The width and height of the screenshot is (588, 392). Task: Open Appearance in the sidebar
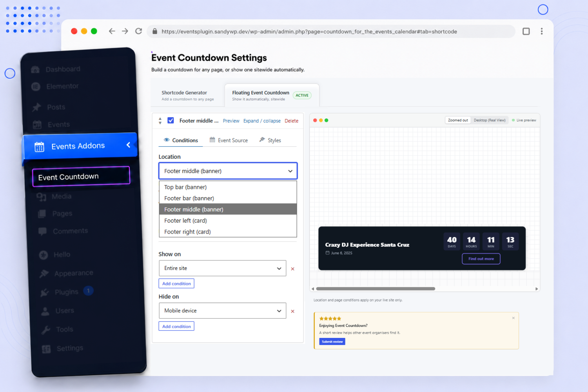74,273
